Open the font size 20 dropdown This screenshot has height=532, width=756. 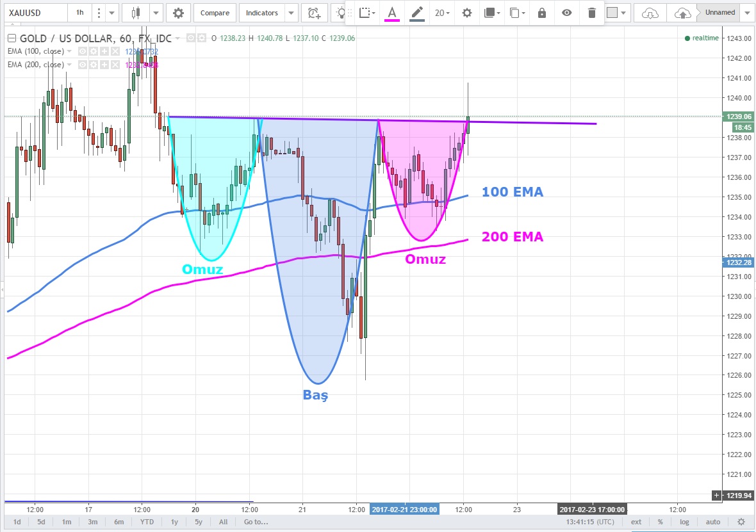(442, 13)
